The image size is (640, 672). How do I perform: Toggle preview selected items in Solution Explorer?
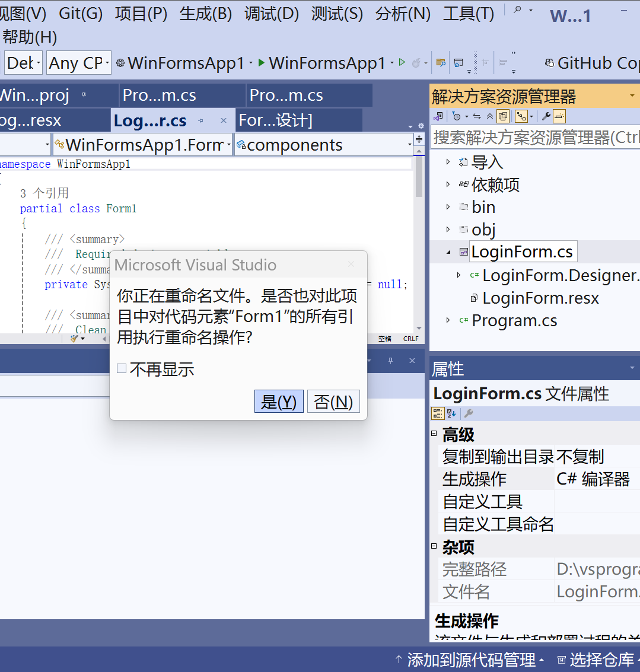559,117
